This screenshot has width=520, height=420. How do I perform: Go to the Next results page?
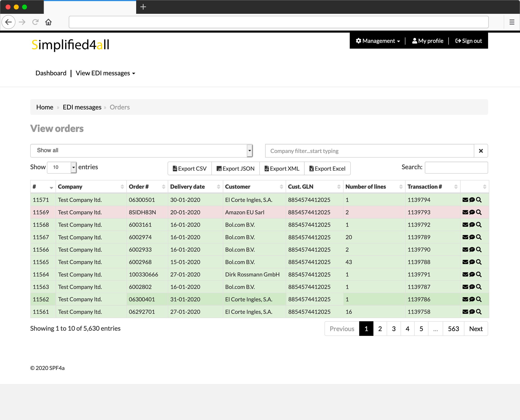click(476, 329)
